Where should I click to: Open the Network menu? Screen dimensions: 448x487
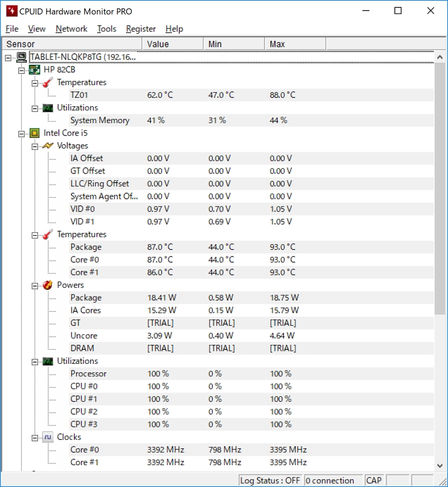(72, 29)
